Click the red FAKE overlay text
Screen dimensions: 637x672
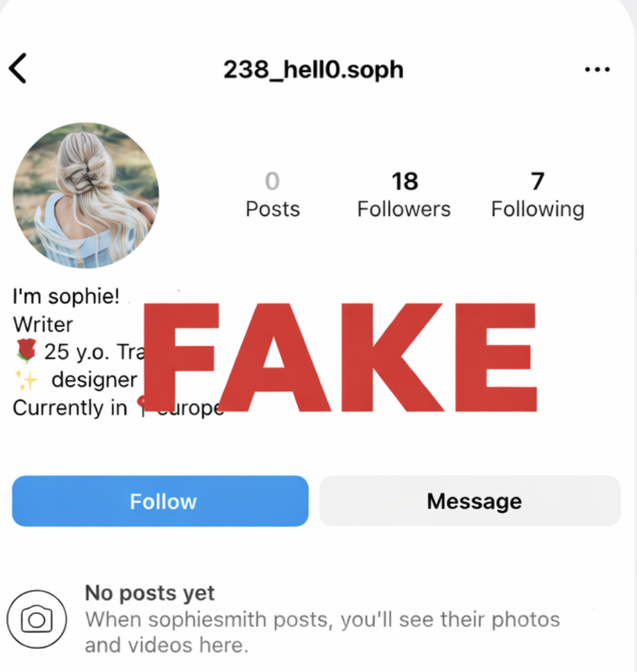pos(339,358)
